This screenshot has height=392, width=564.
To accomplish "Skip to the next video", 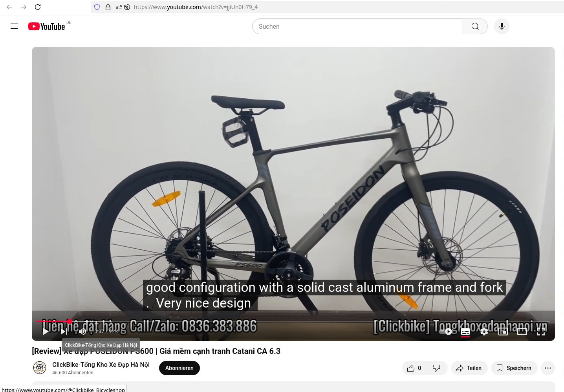I will (64, 332).
